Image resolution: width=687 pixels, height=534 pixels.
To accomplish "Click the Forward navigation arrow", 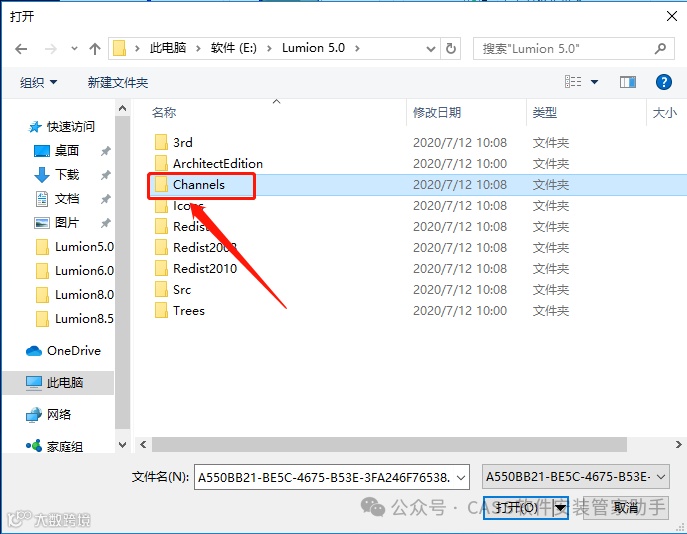I will (50, 49).
